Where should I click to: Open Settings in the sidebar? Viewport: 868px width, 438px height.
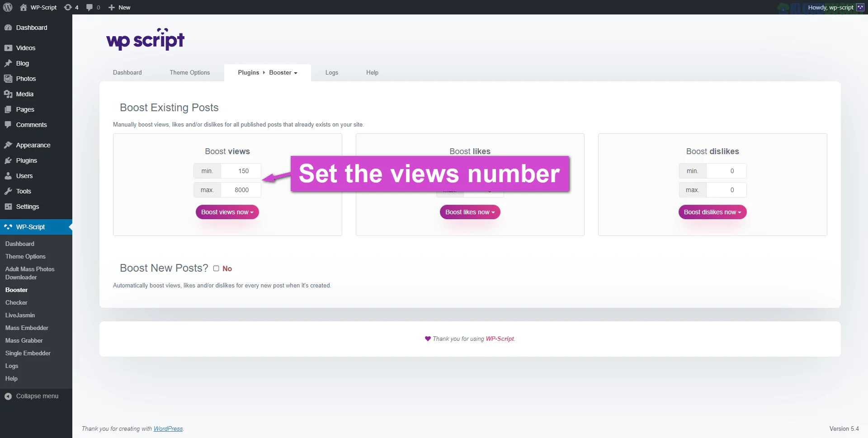pos(27,207)
